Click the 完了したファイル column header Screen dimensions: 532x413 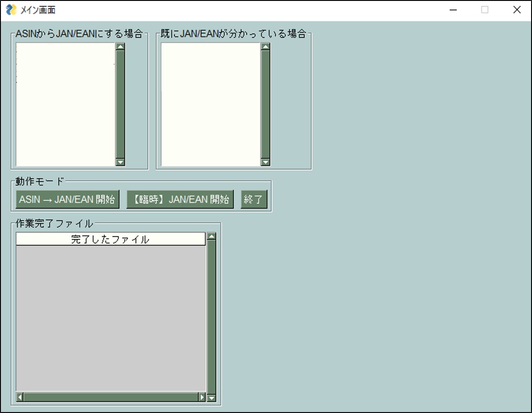[x=111, y=239]
